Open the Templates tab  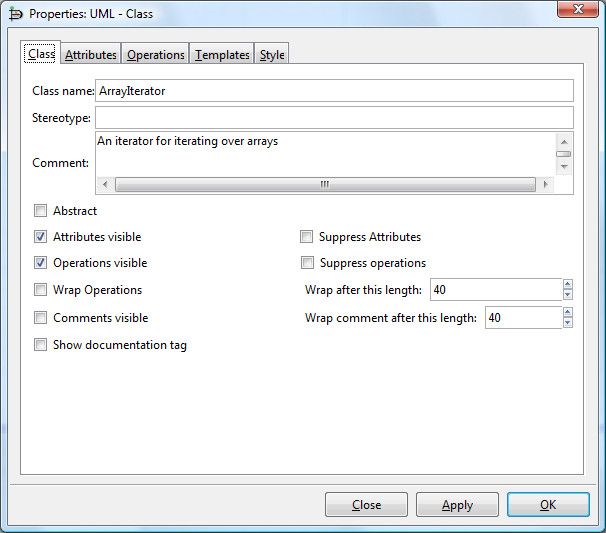click(222, 54)
